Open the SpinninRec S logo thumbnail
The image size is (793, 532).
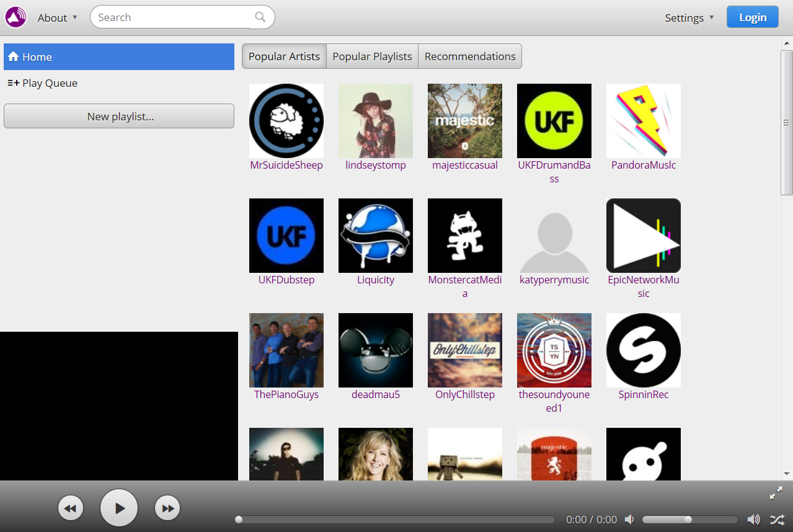[x=644, y=350]
